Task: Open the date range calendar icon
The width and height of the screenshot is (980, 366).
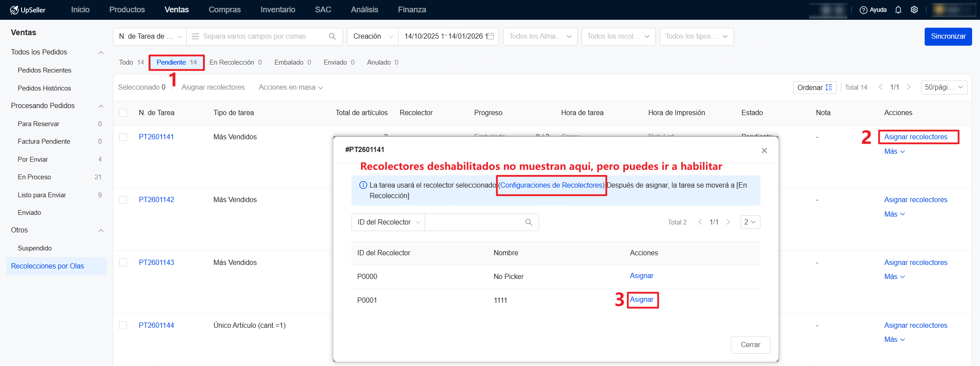Action: click(491, 36)
